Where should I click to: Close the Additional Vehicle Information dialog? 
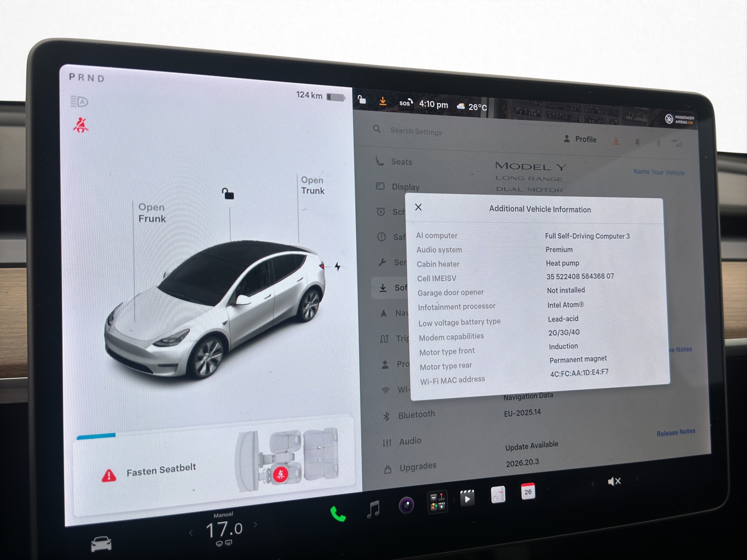(x=418, y=207)
